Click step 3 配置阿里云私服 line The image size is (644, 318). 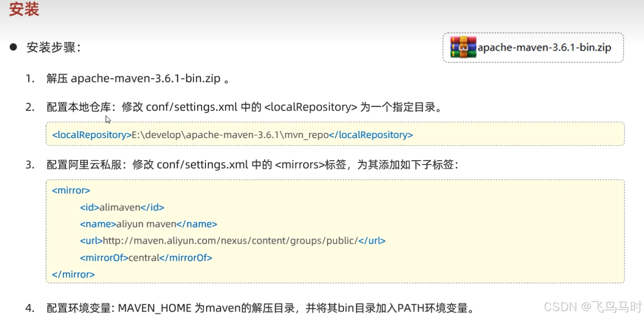coord(253,165)
